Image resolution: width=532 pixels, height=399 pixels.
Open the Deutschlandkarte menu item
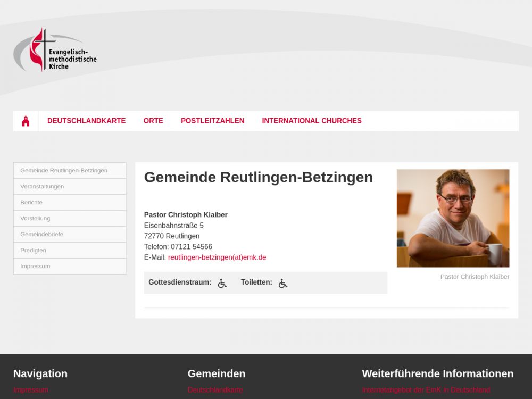[87, 121]
